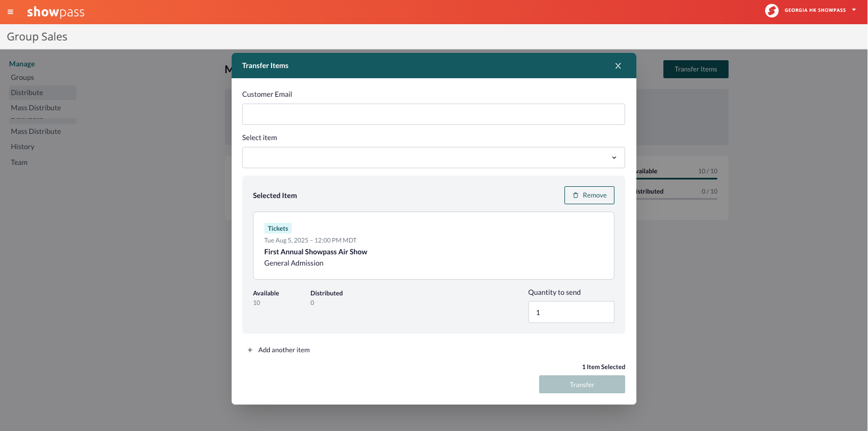
Task: Open Distribute in the sidebar
Action: (43, 93)
